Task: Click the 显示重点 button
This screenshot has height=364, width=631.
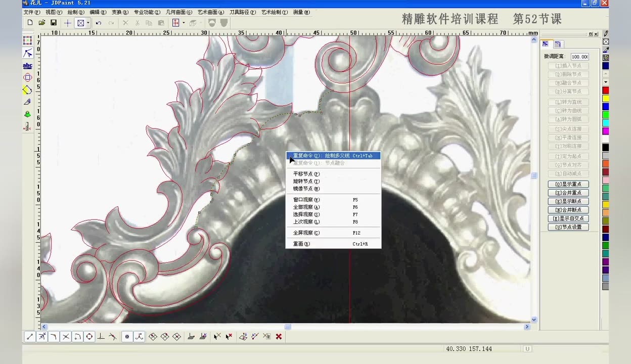Action: (x=568, y=184)
